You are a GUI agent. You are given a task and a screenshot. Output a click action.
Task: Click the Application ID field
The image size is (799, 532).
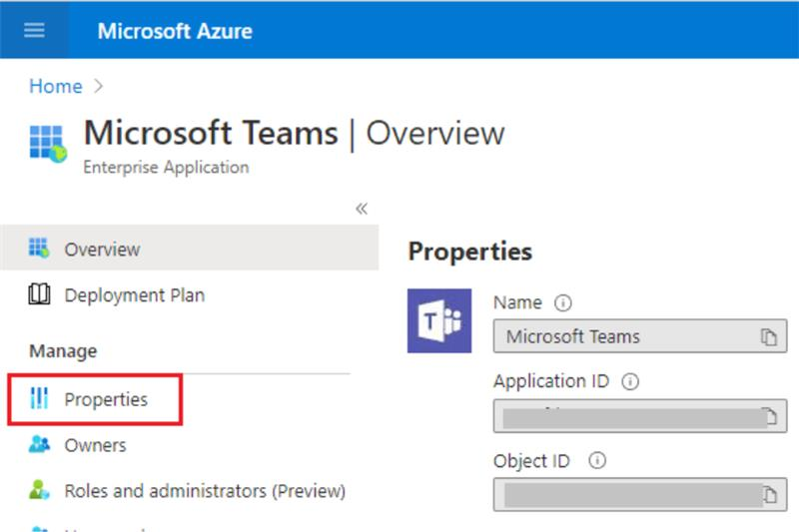pyautogui.click(x=640, y=416)
